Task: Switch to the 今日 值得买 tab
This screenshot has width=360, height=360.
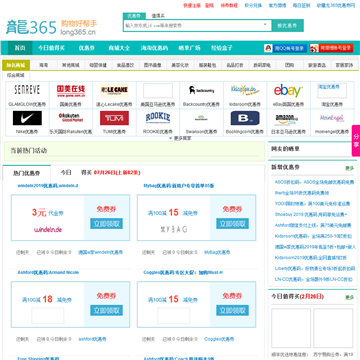Action: [x=76, y=173]
